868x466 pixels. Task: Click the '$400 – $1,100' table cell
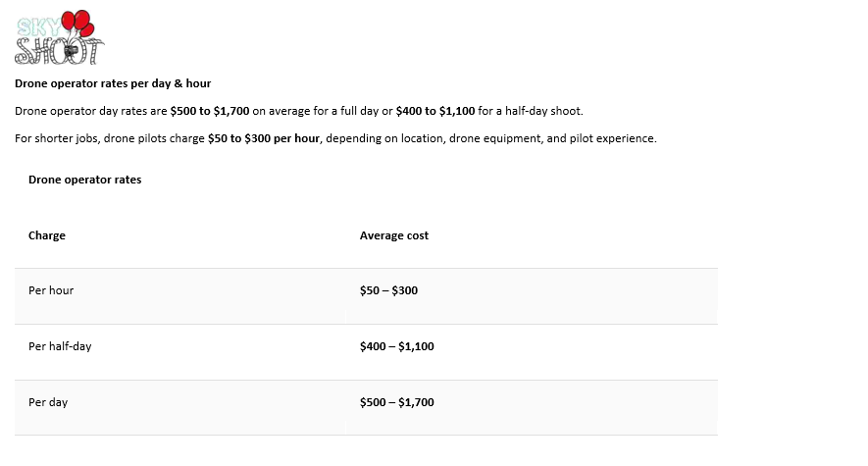397,346
